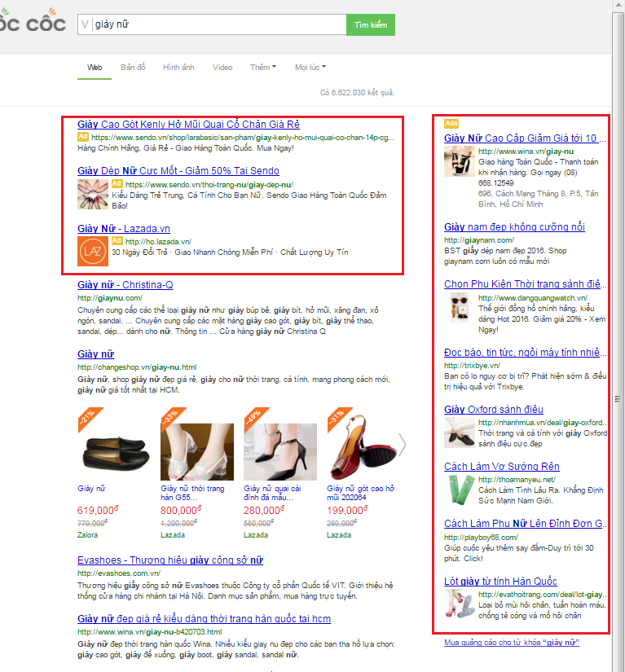Open the Video search tab

click(x=222, y=68)
